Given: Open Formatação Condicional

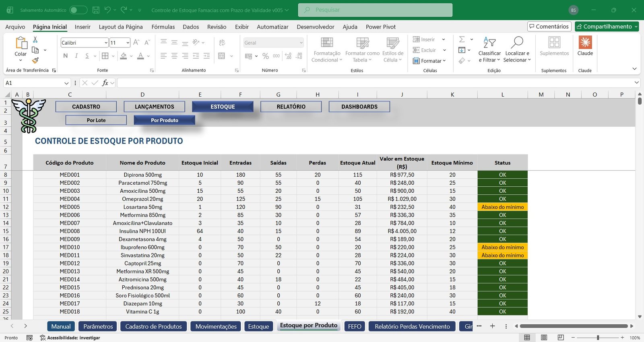Looking at the screenshot, I should pyautogui.click(x=327, y=49).
